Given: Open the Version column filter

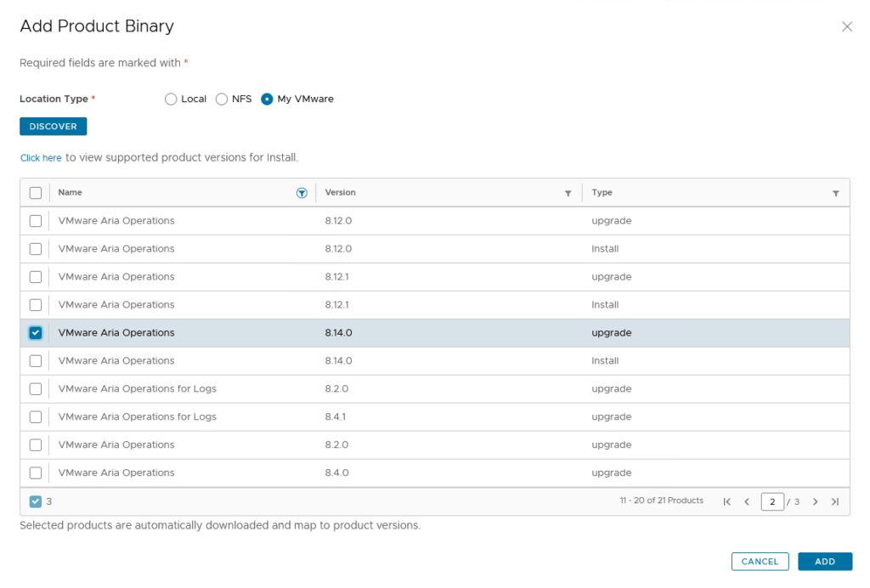Looking at the screenshot, I should (x=568, y=194).
